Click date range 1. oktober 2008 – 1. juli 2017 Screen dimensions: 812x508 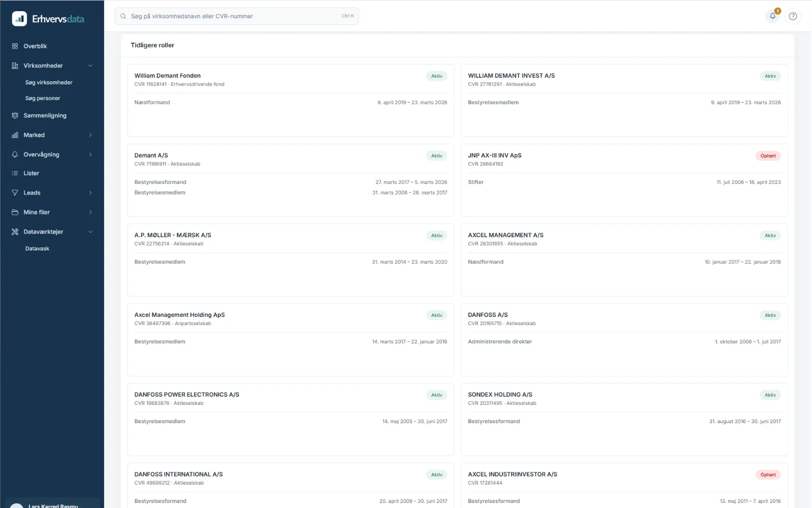point(748,342)
